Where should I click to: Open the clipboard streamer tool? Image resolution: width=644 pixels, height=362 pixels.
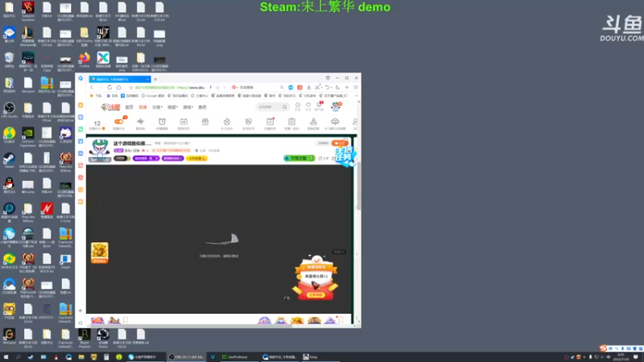tap(291, 123)
